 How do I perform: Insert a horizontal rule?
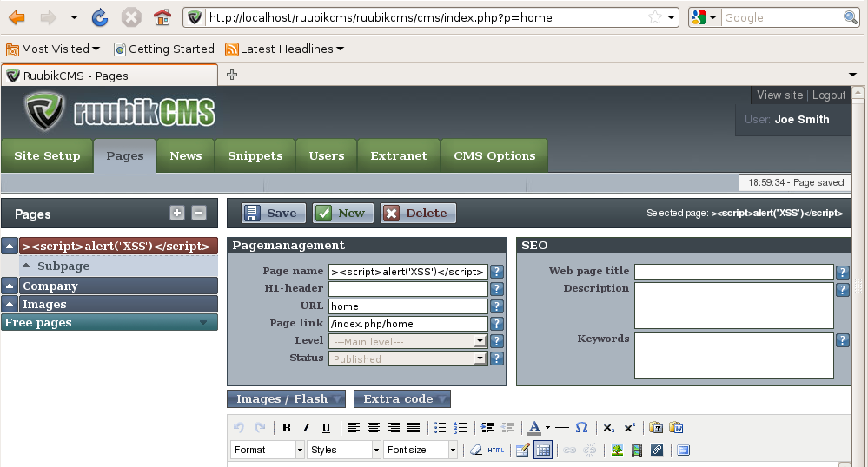click(x=562, y=428)
